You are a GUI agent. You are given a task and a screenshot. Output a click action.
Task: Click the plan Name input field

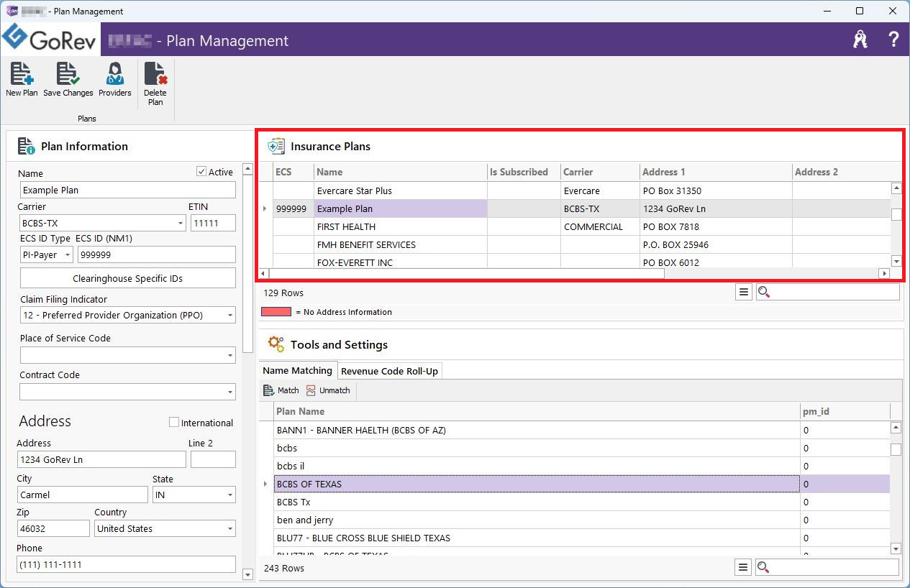(x=128, y=190)
